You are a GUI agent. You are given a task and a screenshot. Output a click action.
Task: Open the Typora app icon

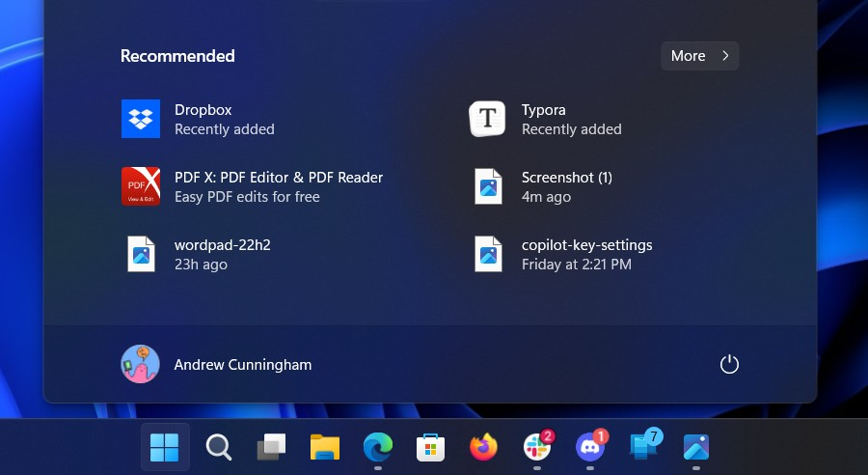tap(487, 119)
